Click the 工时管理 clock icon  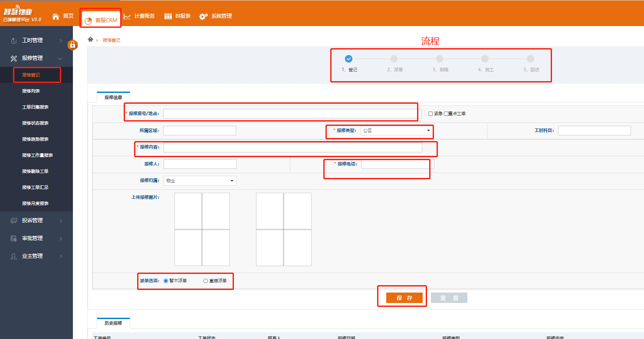pos(14,40)
